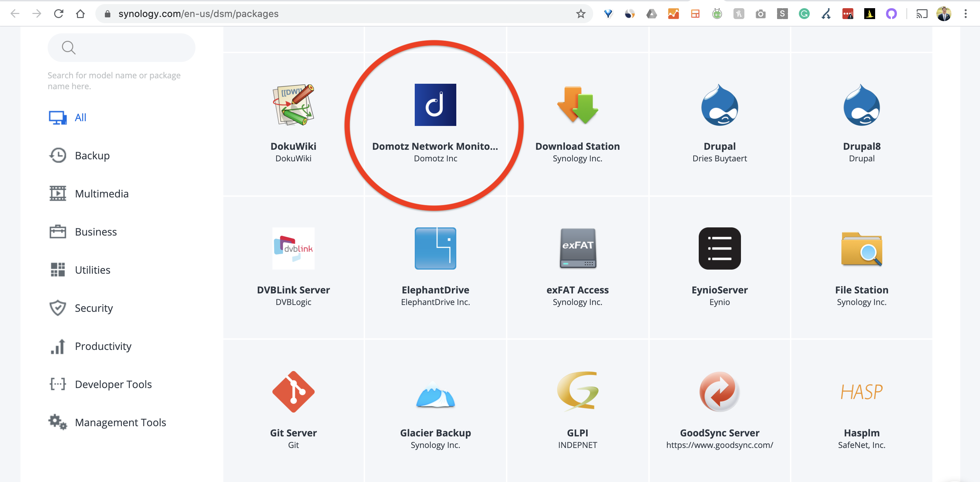Click the Cast media icon in toolbar
This screenshot has height=482, width=980.
click(x=922, y=14)
